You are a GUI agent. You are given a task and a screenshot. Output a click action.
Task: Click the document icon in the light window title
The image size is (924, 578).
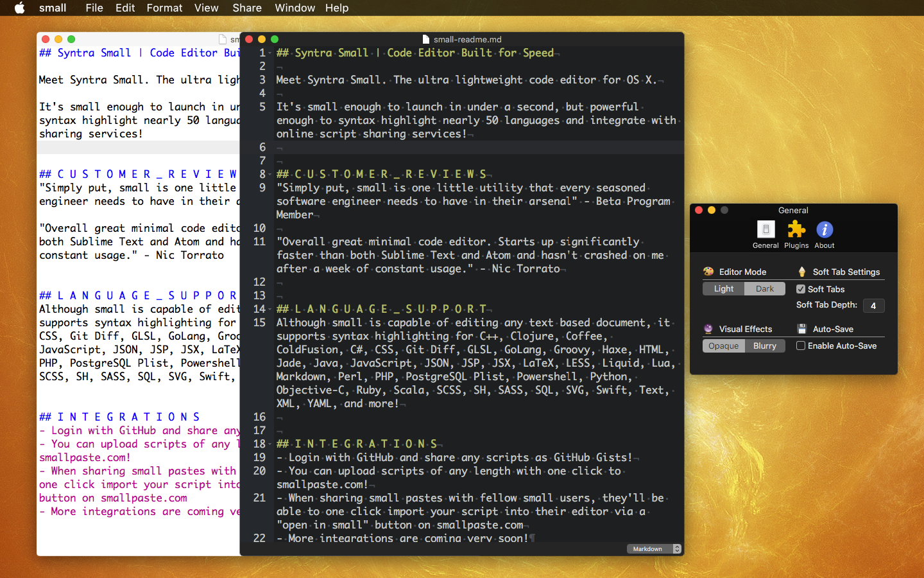pos(223,39)
